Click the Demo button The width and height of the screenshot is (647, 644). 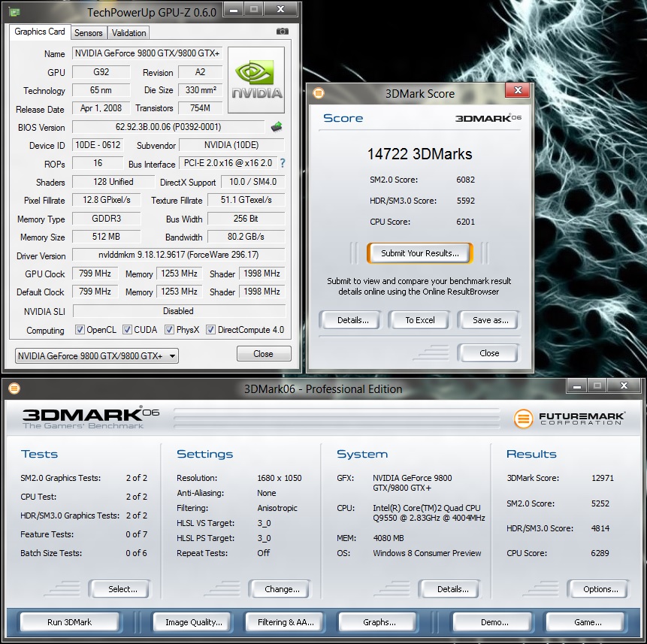click(494, 622)
